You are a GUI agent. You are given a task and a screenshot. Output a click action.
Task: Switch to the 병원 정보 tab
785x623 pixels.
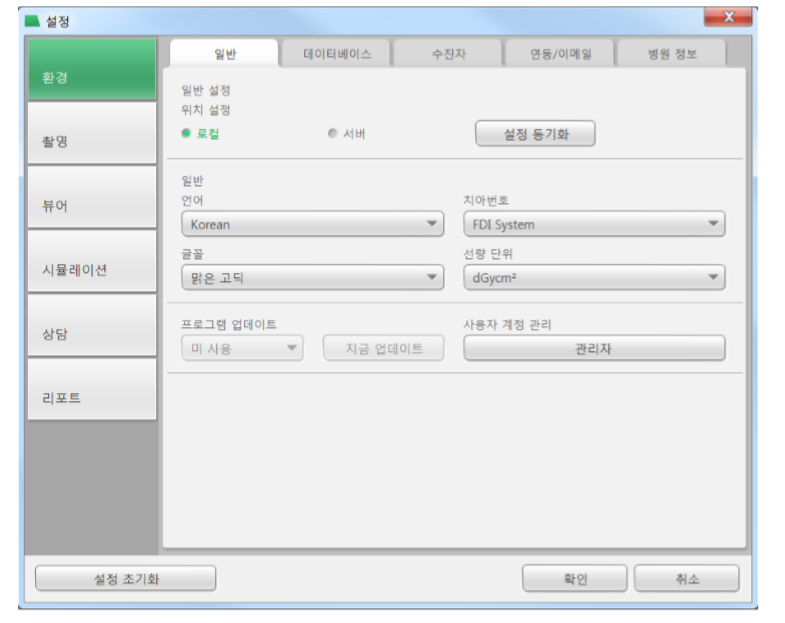pos(672,54)
